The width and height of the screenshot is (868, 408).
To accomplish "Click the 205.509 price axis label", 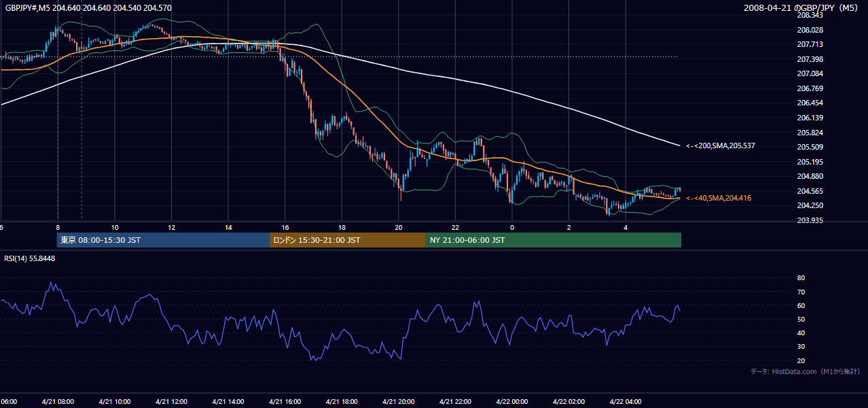I will (810, 147).
